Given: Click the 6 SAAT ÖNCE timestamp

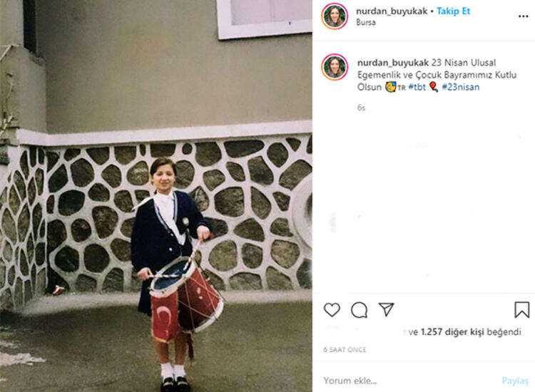Looking at the screenshot, I should pos(345,350).
